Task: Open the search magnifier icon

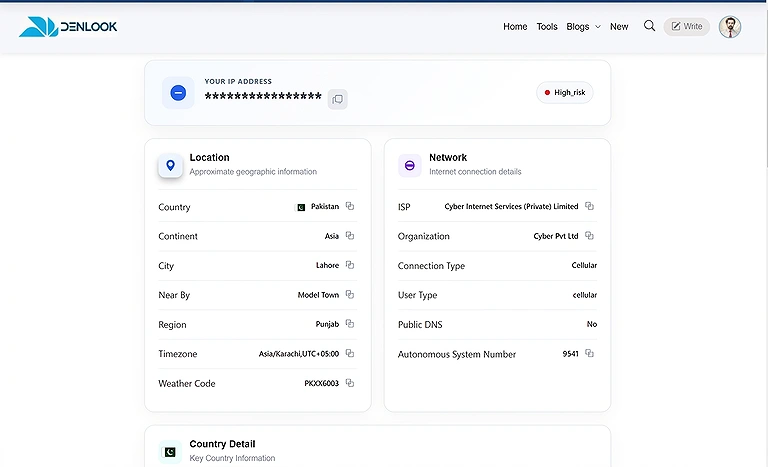Action: [649, 26]
